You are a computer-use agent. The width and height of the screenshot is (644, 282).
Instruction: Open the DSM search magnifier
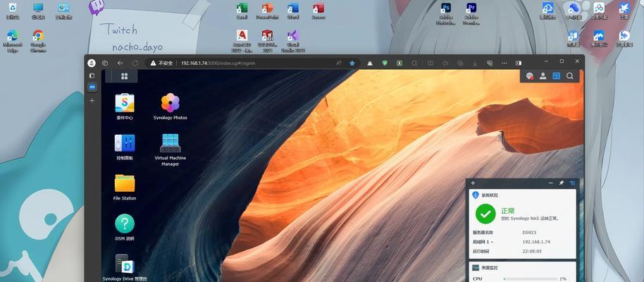[x=569, y=76]
